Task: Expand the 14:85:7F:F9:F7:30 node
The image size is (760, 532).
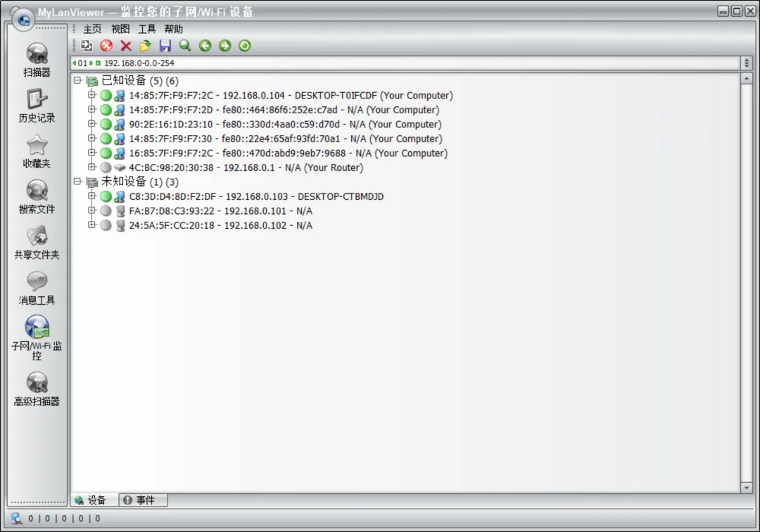Action: coord(91,139)
